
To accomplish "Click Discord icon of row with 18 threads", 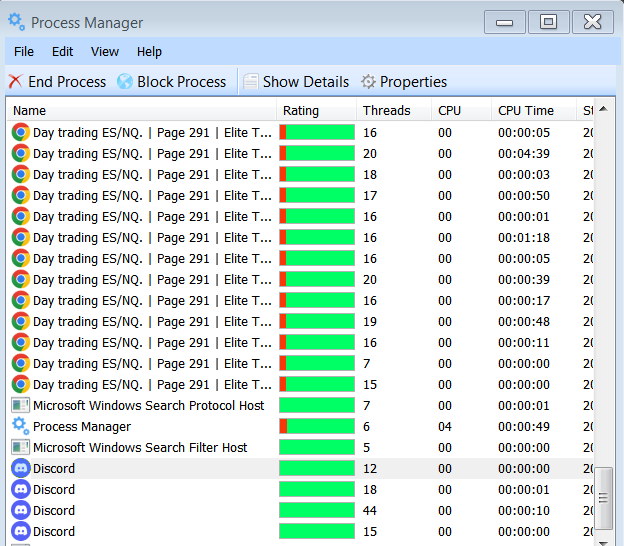I will (x=21, y=489).
